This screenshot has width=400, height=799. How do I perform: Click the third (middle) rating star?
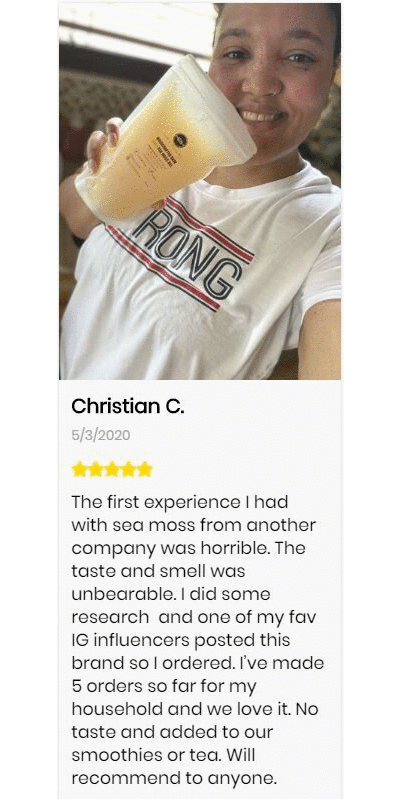tap(112, 469)
